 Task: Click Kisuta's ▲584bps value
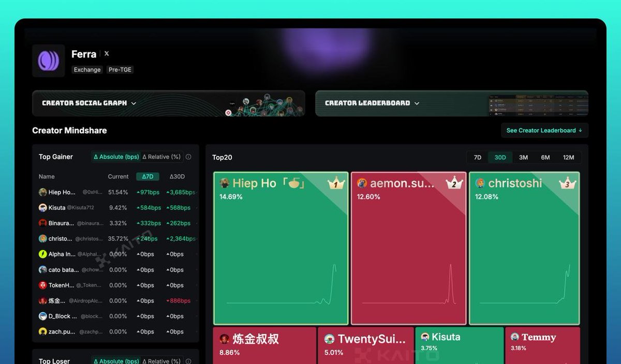tap(148, 208)
